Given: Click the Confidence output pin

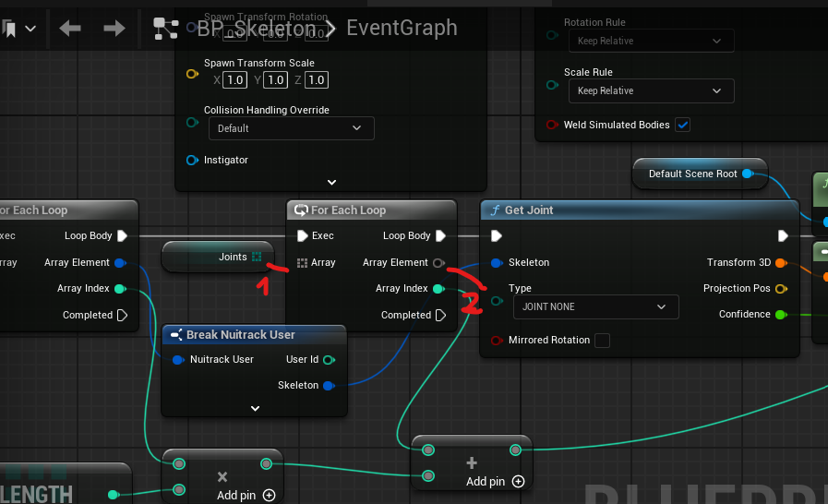Looking at the screenshot, I should (782, 315).
